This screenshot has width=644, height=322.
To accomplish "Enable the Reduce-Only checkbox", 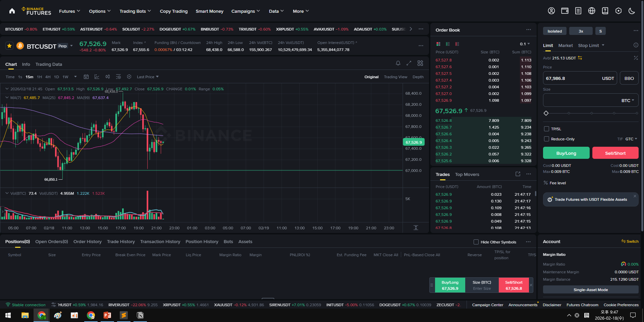I will point(546,139).
